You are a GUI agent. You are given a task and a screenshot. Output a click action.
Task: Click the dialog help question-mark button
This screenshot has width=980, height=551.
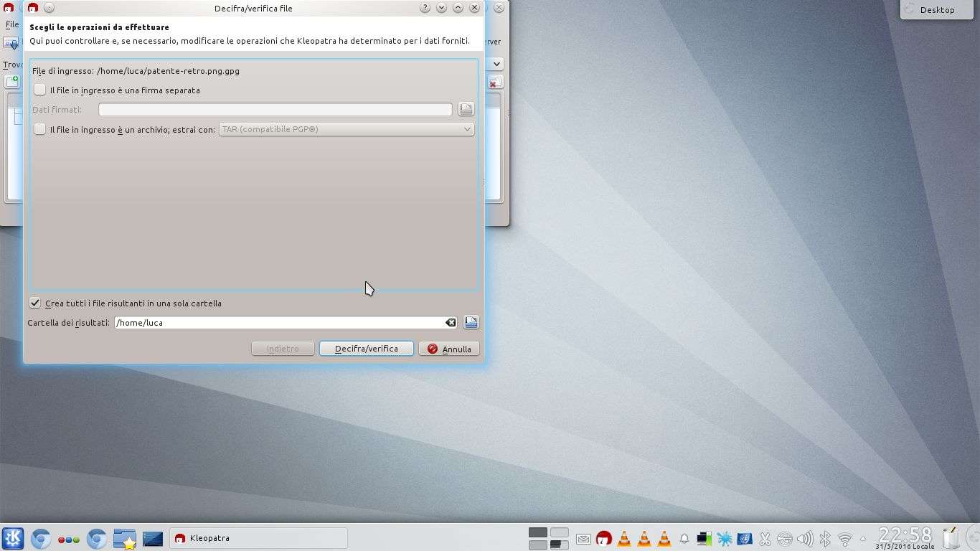425,8
